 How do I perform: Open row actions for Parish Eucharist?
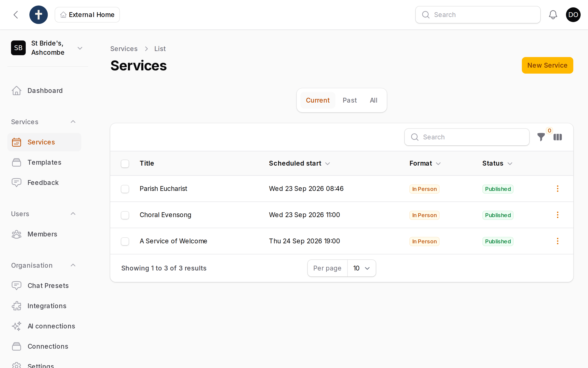558,189
